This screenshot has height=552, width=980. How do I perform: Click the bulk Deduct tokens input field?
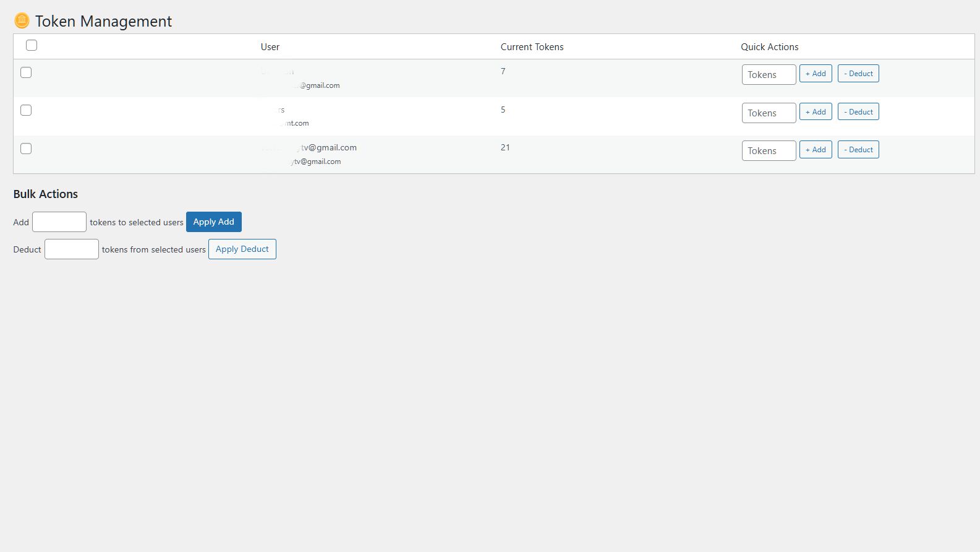coord(72,249)
